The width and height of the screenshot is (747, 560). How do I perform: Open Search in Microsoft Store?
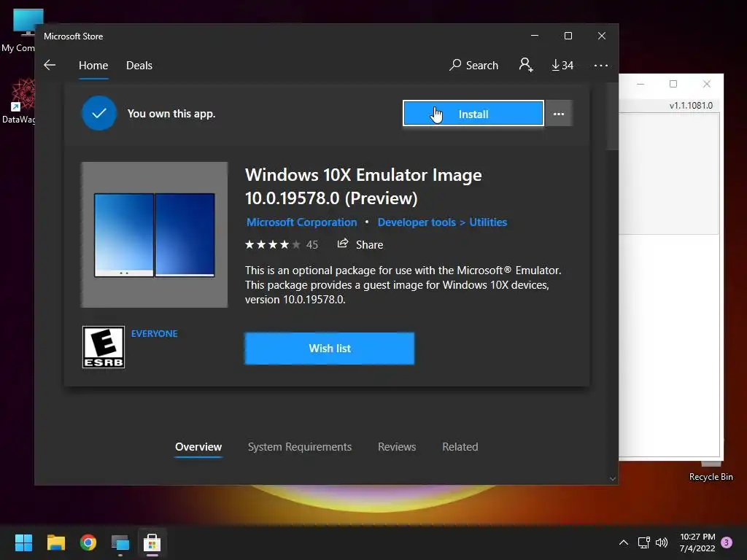(x=473, y=65)
